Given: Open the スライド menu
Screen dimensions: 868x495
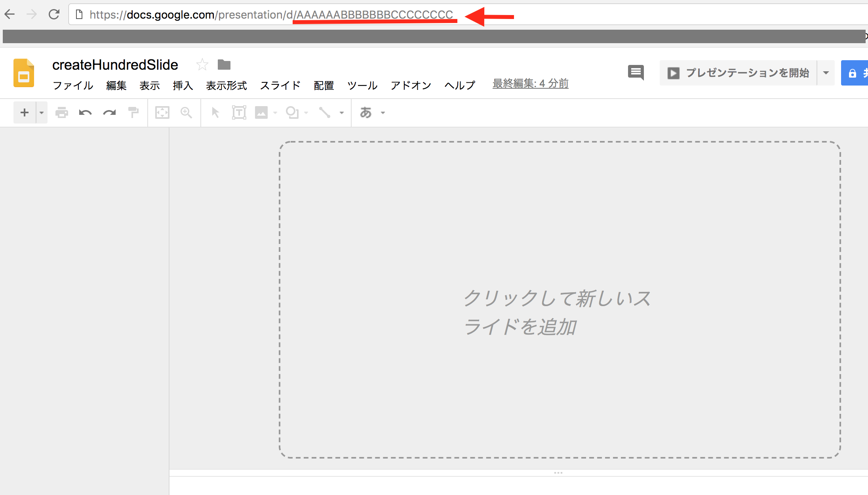Looking at the screenshot, I should click(x=280, y=86).
